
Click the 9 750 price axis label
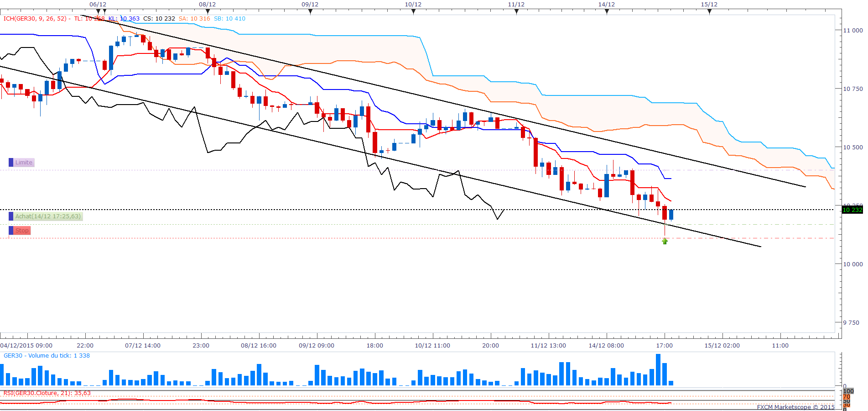pos(851,323)
